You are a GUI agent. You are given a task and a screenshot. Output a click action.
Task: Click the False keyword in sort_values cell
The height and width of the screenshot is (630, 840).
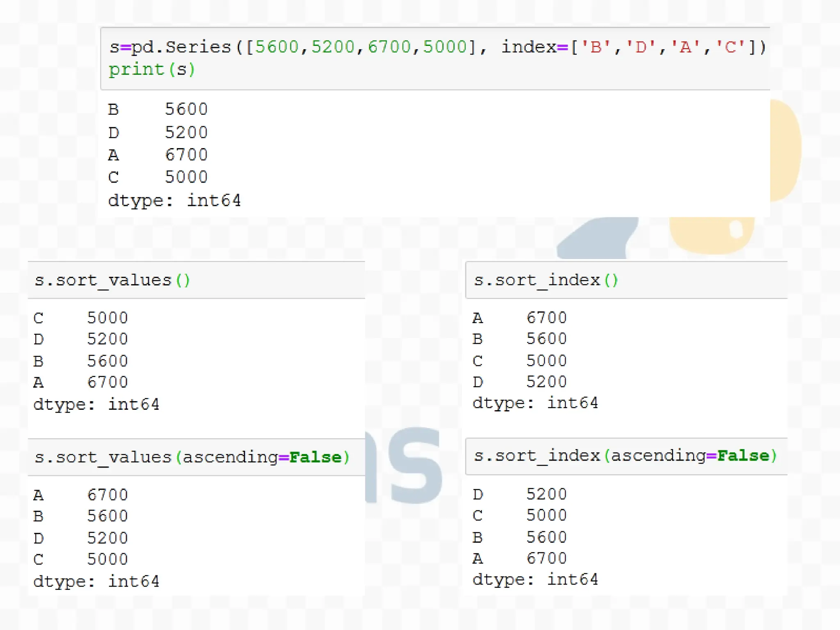[x=315, y=457]
